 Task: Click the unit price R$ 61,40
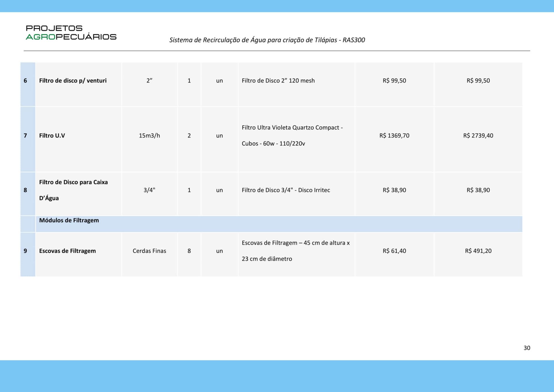394,251
